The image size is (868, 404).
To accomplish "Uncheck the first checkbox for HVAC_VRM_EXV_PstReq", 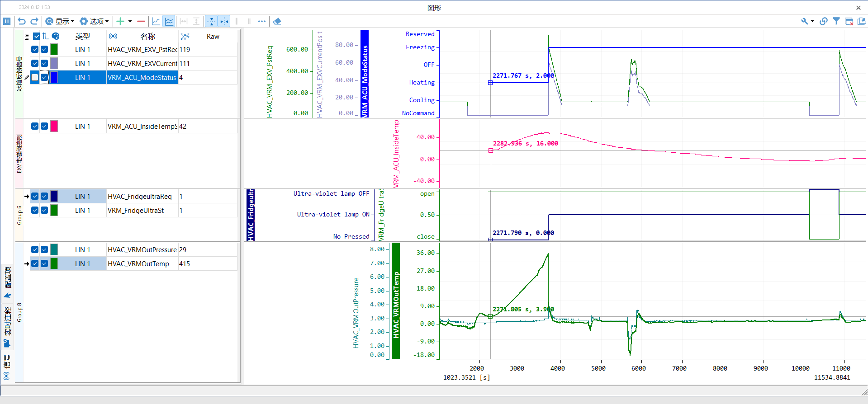I will (x=35, y=49).
